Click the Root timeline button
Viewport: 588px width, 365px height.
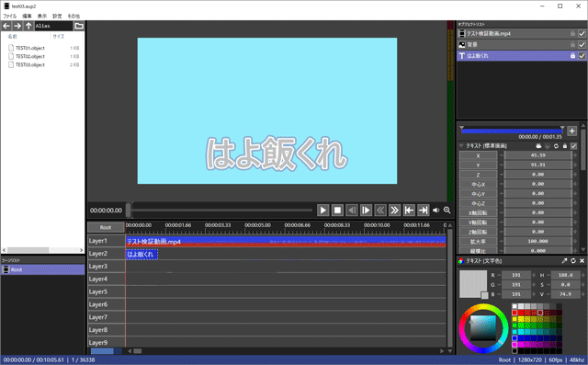point(106,227)
